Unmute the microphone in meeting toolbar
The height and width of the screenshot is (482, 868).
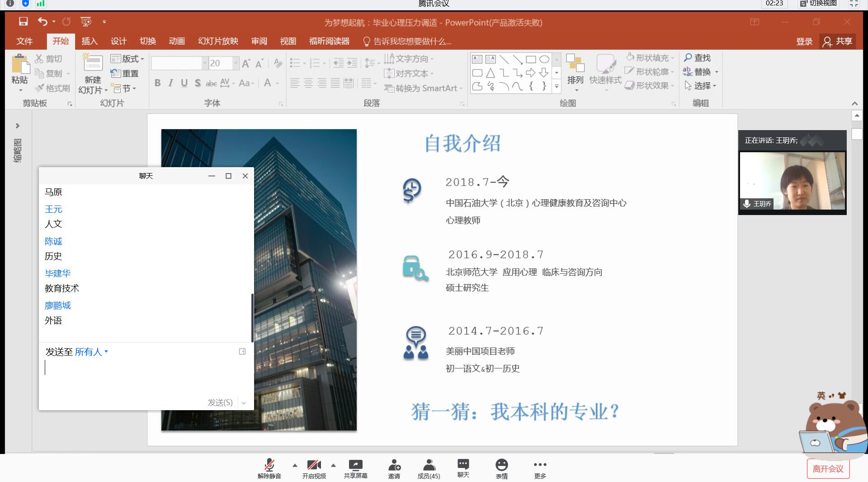(269, 465)
